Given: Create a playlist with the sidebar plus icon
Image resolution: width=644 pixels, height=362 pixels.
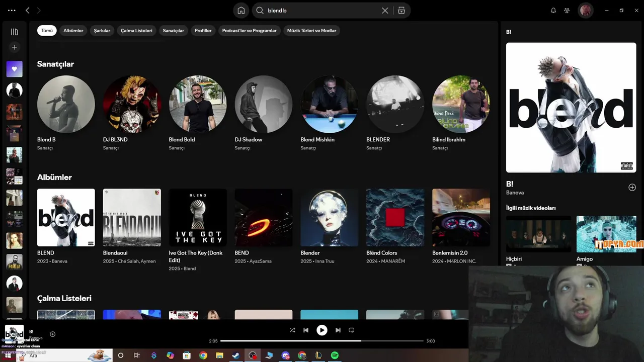Looking at the screenshot, I should (14, 47).
